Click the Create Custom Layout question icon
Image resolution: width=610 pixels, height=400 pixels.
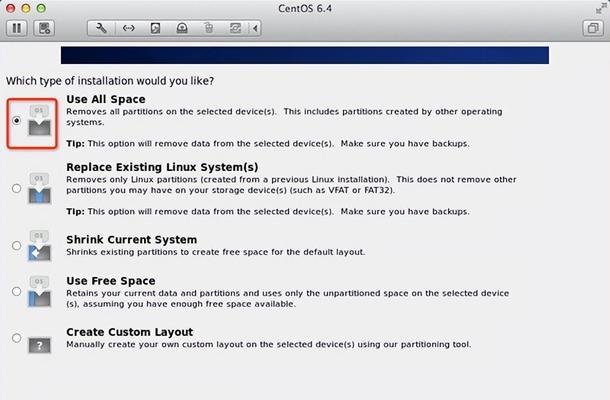point(39,345)
